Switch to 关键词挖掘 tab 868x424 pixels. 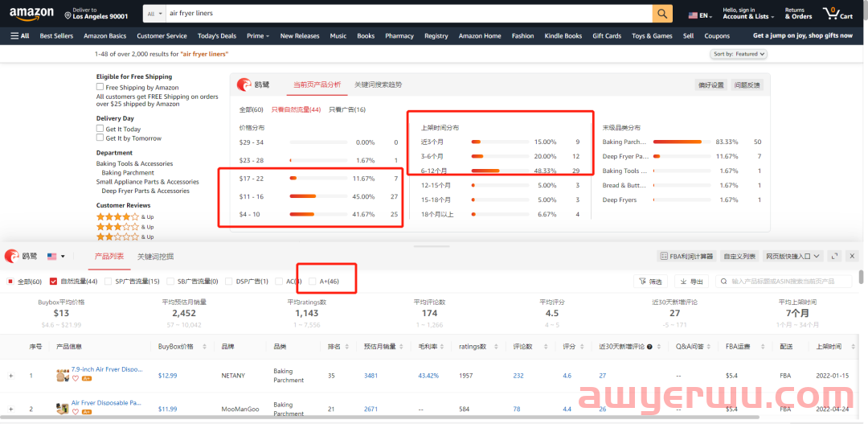click(156, 256)
